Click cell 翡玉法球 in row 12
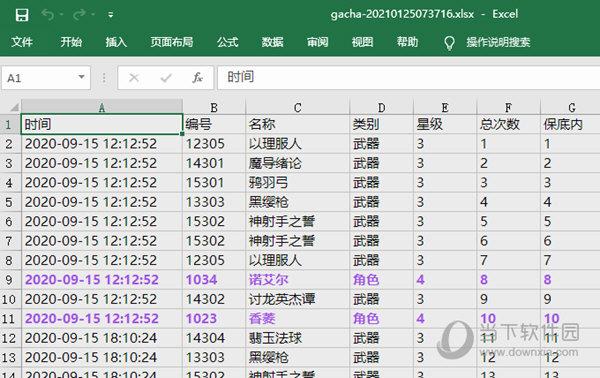The width and height of the screenshot is (600, 378). (297, 338)
